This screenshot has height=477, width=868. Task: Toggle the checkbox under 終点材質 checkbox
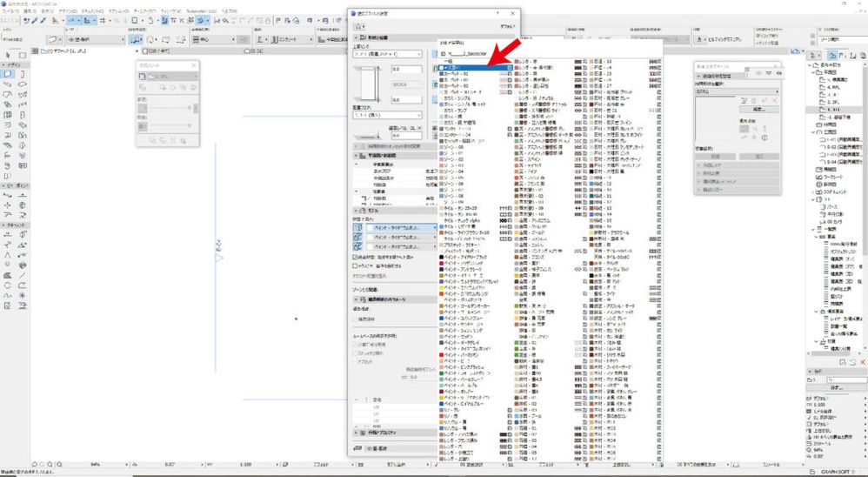[355, 266]
